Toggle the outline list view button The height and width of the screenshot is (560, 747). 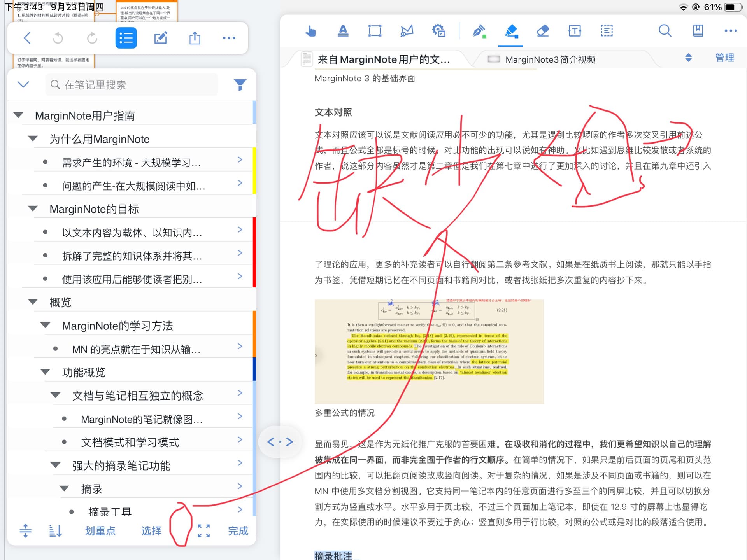click(126, 38)
